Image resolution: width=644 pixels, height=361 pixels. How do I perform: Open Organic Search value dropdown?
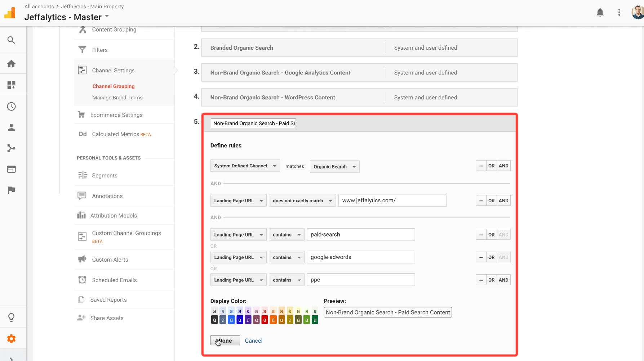point(334,167)
